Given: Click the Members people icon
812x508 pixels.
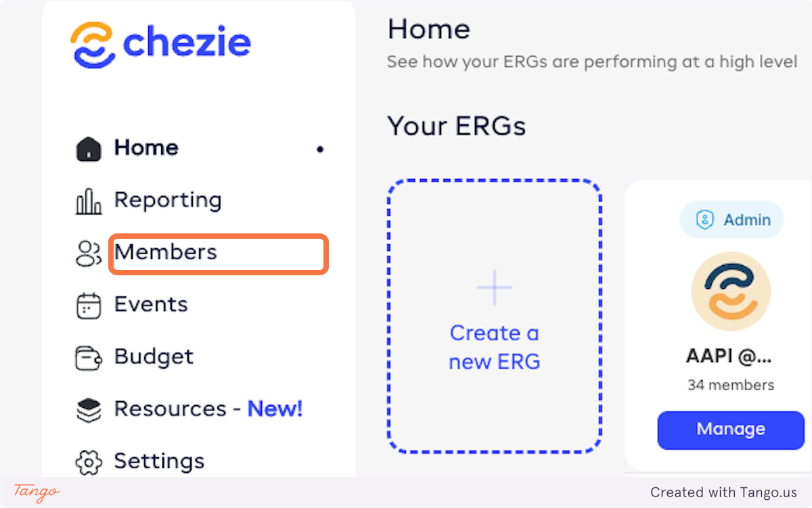Looking at the screenshot, I should coord(89,254).
